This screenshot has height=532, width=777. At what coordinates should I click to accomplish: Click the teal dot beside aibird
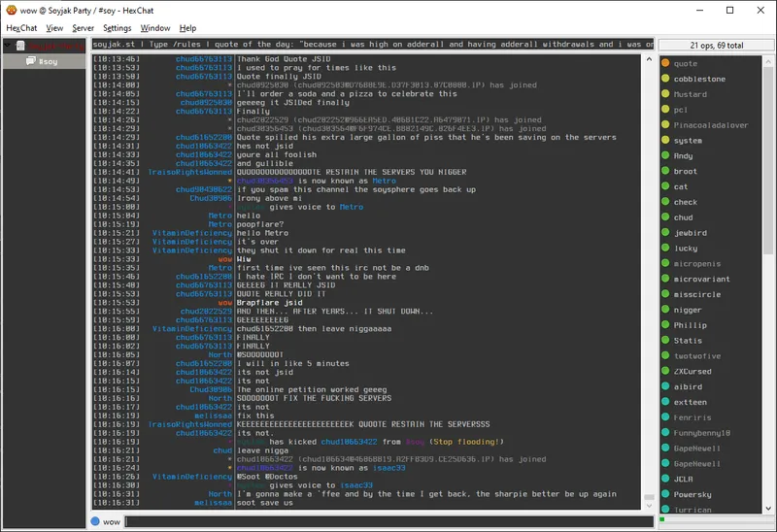(665, 385)
